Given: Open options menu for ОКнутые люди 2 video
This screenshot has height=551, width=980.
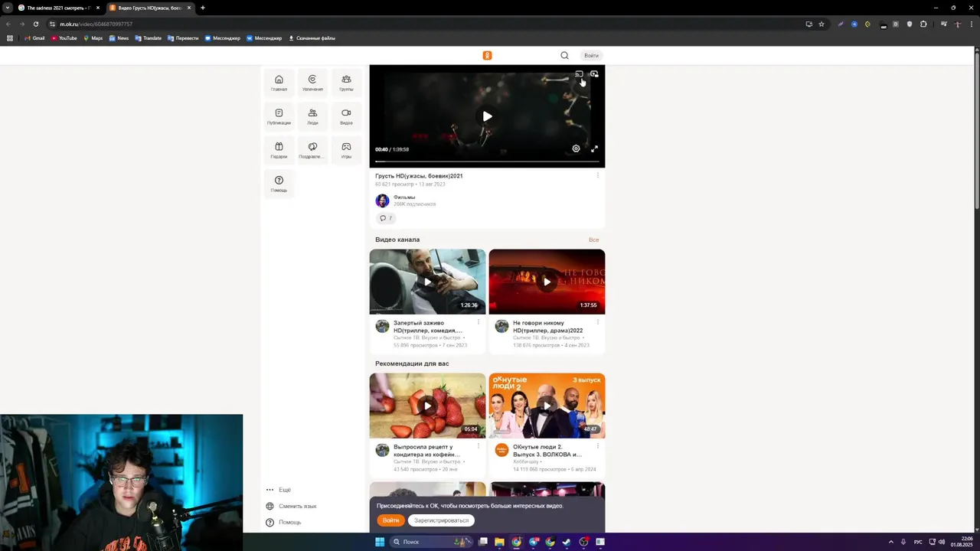Looking at the screenshot, I should coord(598,446).
